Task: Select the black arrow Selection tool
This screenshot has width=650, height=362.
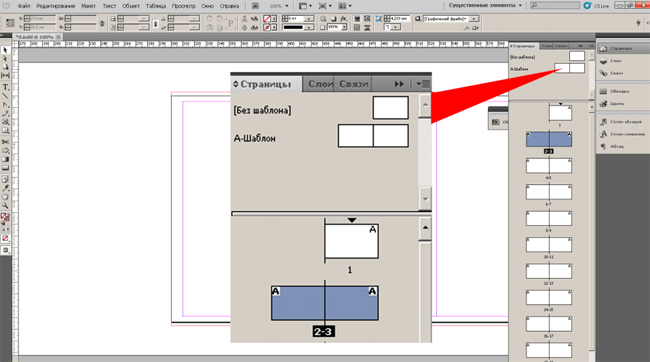Action: coord(5,50)
